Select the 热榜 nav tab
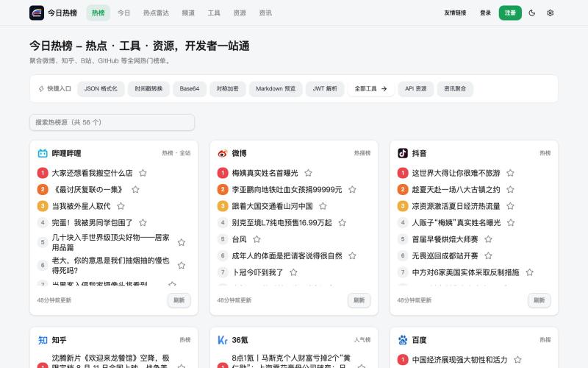Viewport: 588px width, 368px height. tap(98, 13)
